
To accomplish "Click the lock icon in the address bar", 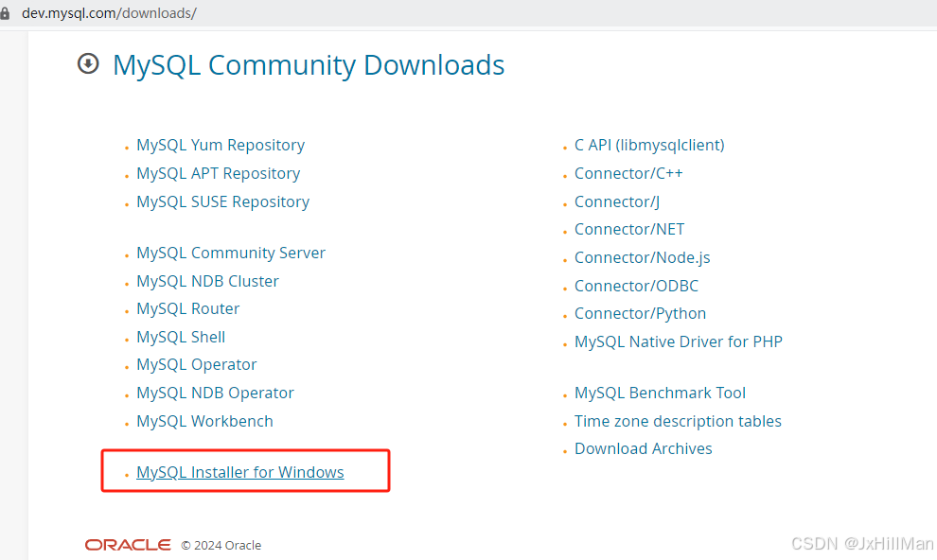I will coord(5,13).
